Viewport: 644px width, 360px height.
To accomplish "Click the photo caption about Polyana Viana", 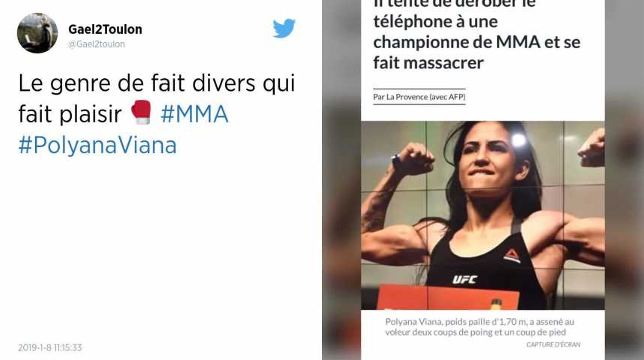I will pos(479,327).
